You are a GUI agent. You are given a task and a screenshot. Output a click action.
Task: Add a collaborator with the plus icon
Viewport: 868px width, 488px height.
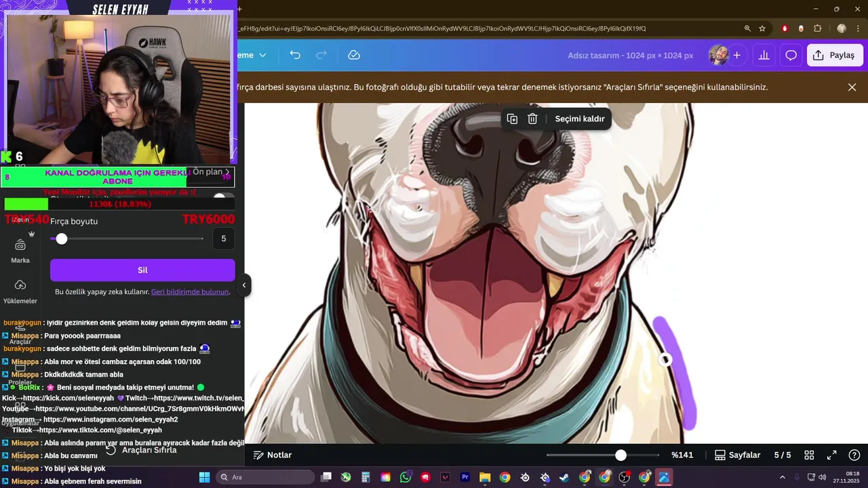[736, 55]
